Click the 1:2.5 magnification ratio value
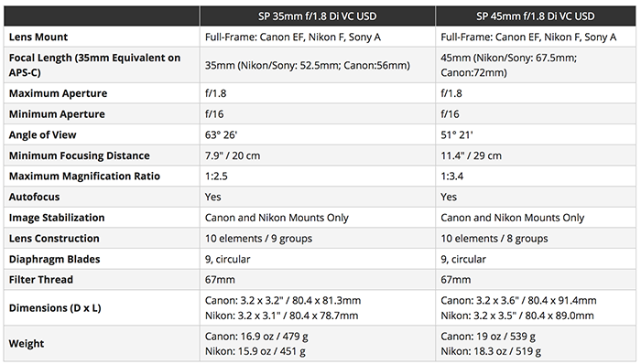 tap(216, 177)
